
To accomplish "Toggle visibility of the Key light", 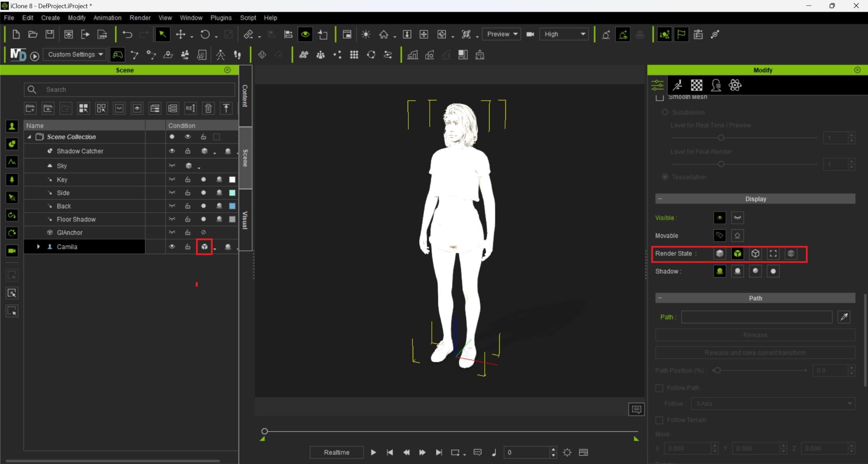I will [x=172, y=179].
